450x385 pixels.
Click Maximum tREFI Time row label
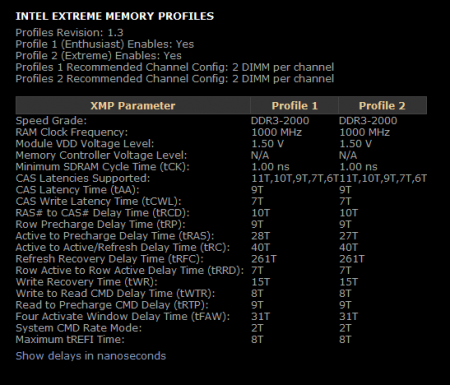coord(70,339)
